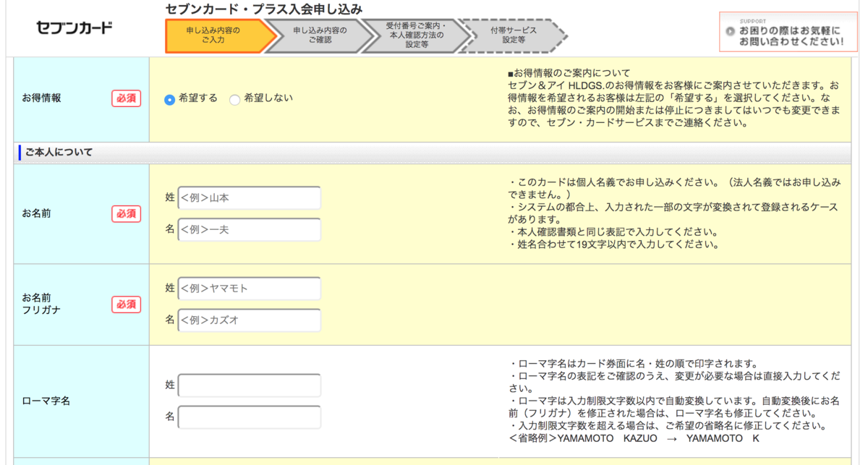Click the 必須 badge beside お得情報
The image size is (868, 465).
126,98
